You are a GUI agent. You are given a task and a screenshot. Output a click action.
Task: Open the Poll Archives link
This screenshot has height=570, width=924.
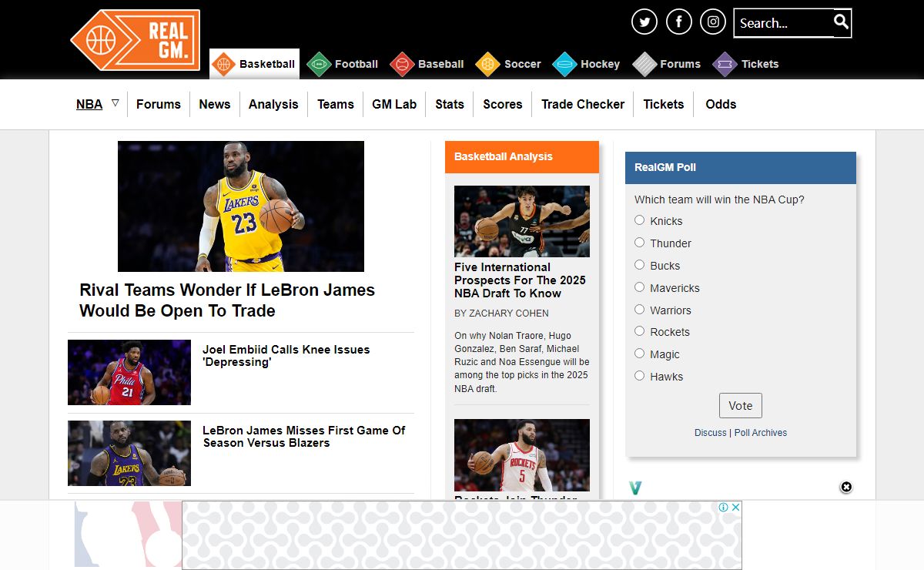tap(761, 433)
